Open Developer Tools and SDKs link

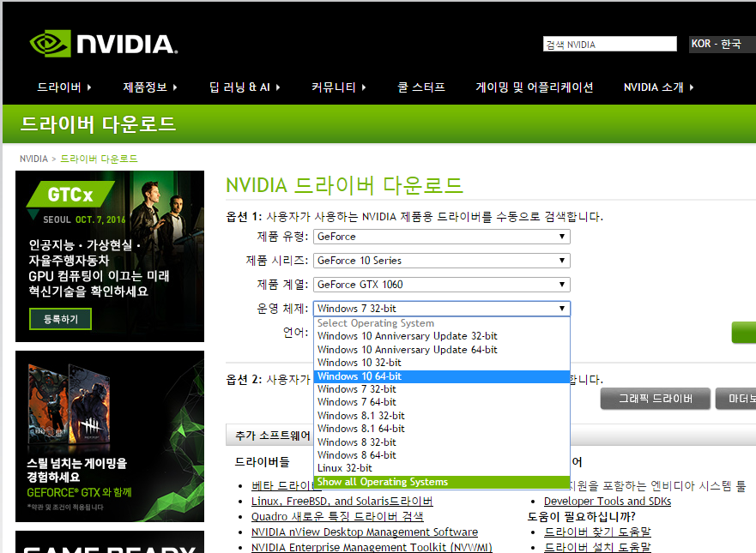(x=608, y=501)
